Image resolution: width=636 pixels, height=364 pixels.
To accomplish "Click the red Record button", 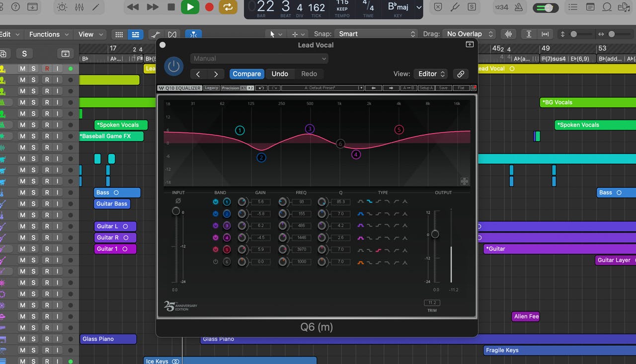I will pyautogui.click(x=209, y=7).
